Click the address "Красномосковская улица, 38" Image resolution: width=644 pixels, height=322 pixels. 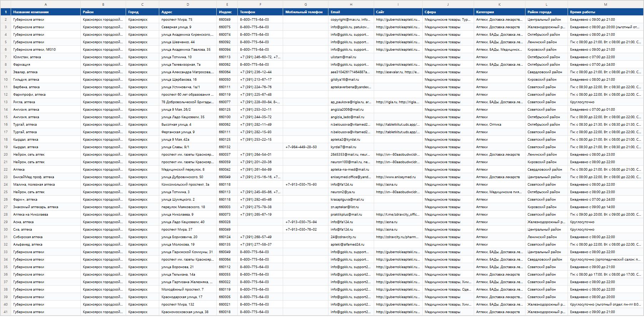(188, 312)
